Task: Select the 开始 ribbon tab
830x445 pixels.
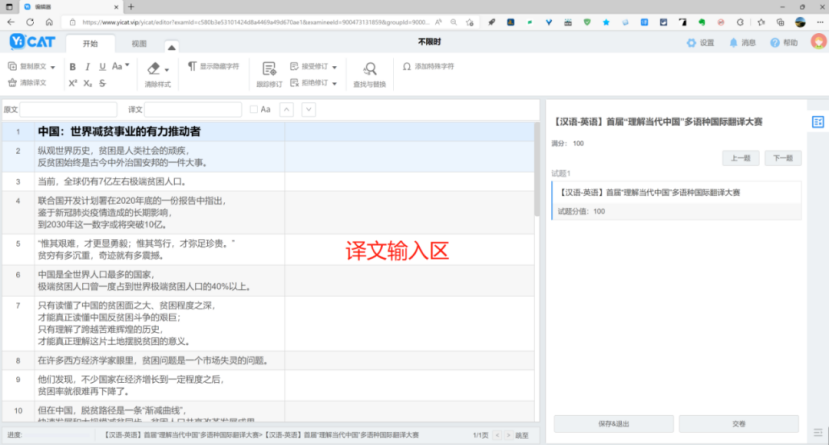Action: [91, 44]
